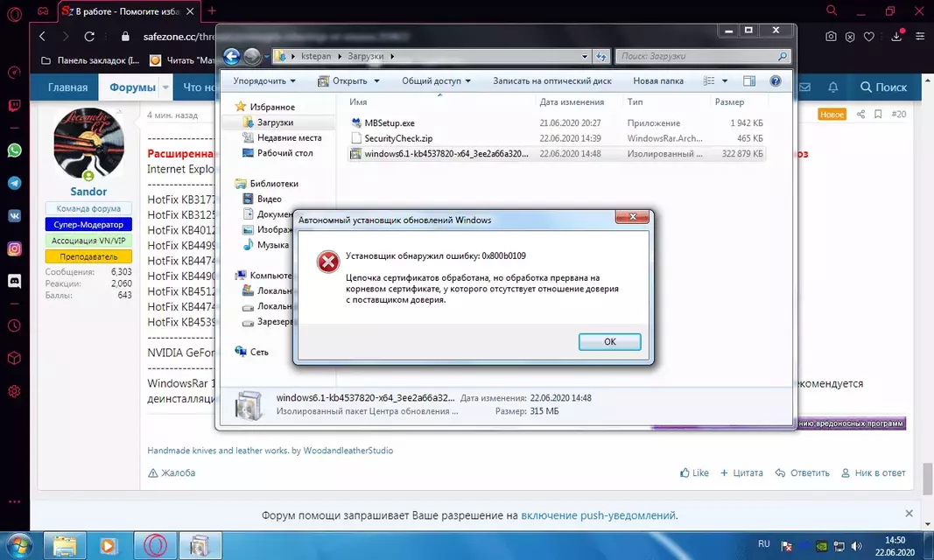
Task: Open WhatsApp from the Opera sidebar
Action: tap(14, 150)
